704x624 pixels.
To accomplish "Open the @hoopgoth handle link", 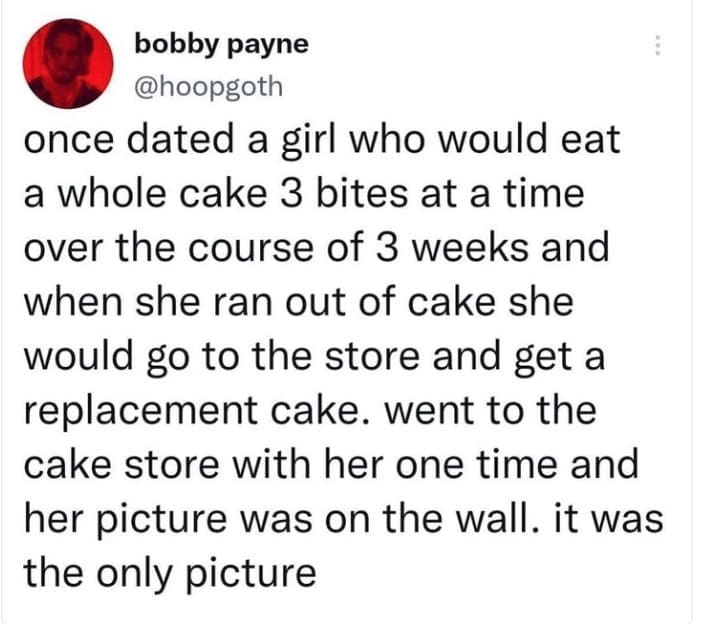I will click(x=207, y=86).
